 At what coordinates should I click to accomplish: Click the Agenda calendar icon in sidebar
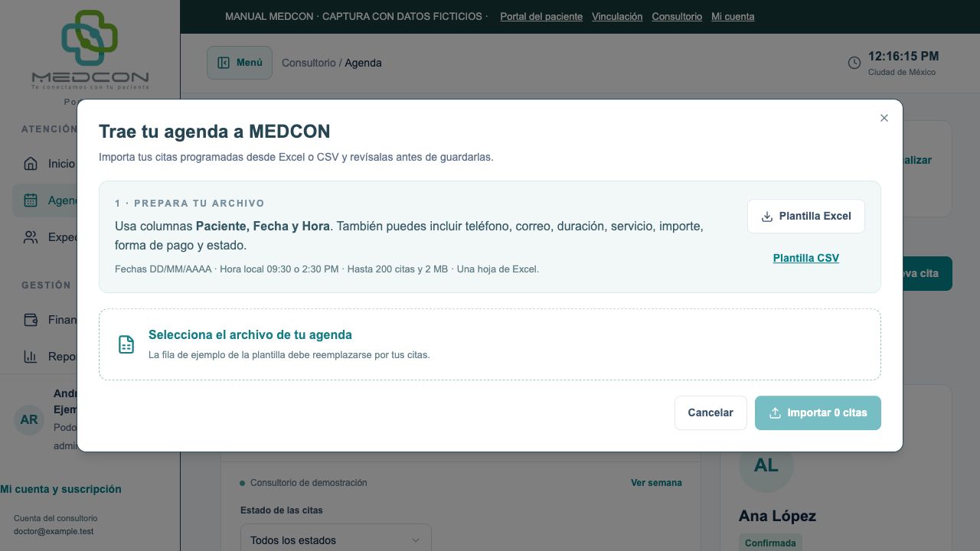(31, 201)
